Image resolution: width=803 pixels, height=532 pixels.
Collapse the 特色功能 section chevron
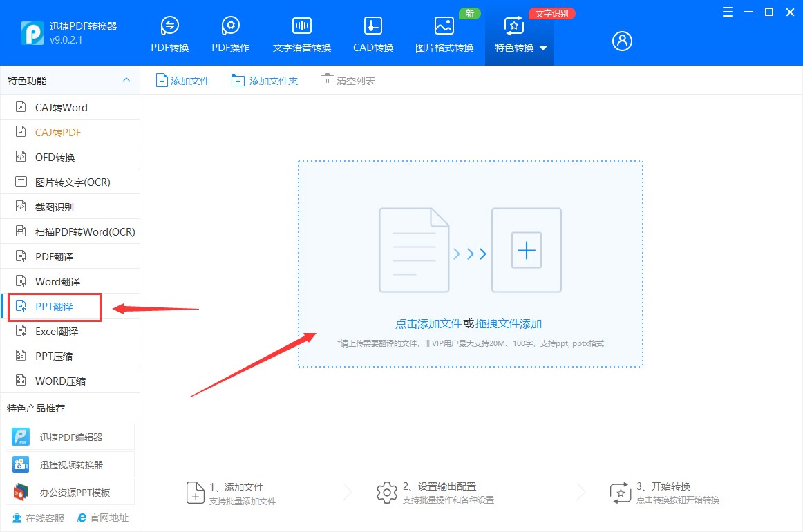pos(126,80)
